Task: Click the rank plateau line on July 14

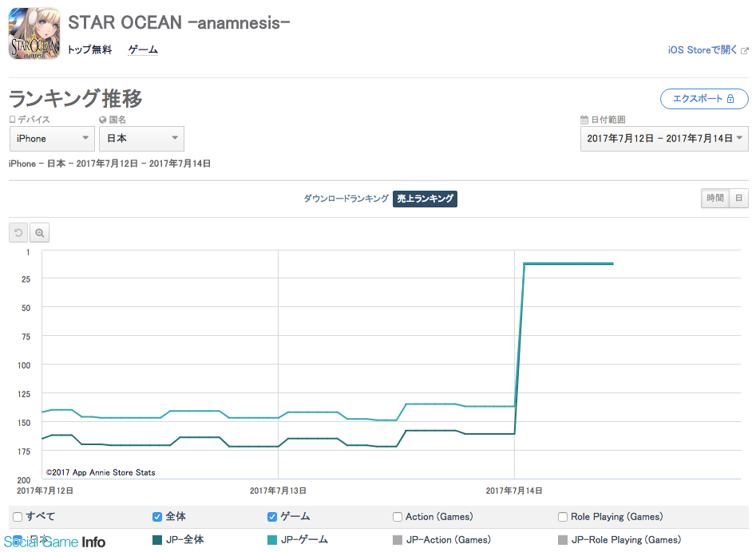Action: pos(568,263)
